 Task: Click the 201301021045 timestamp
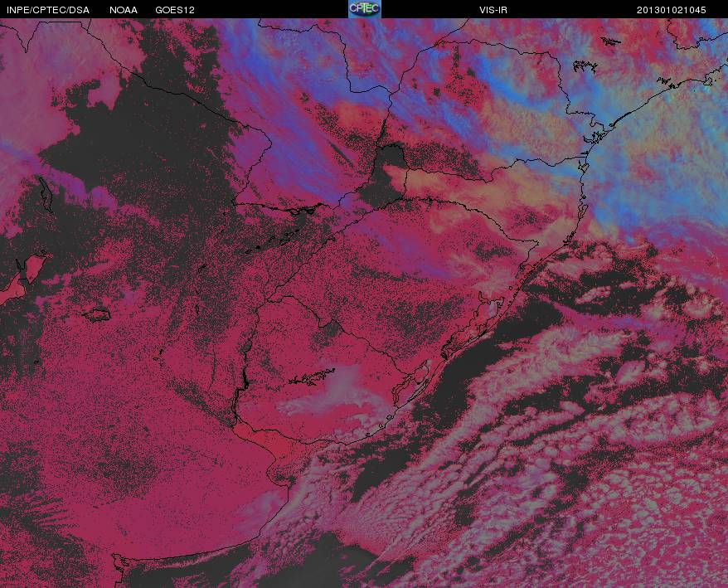coord(671,10)
